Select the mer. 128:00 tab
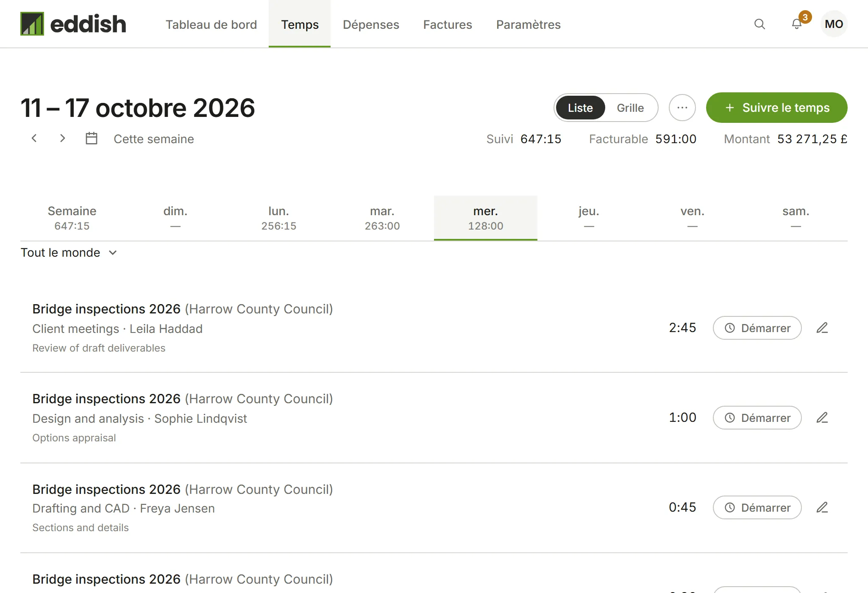868x593 pixels. point(486,218)
